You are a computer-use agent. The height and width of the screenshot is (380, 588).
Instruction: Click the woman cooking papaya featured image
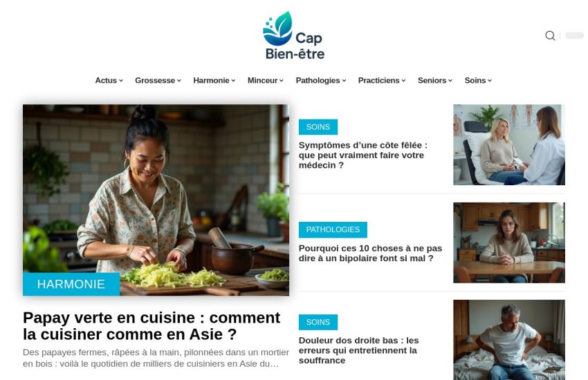point(156,200)
